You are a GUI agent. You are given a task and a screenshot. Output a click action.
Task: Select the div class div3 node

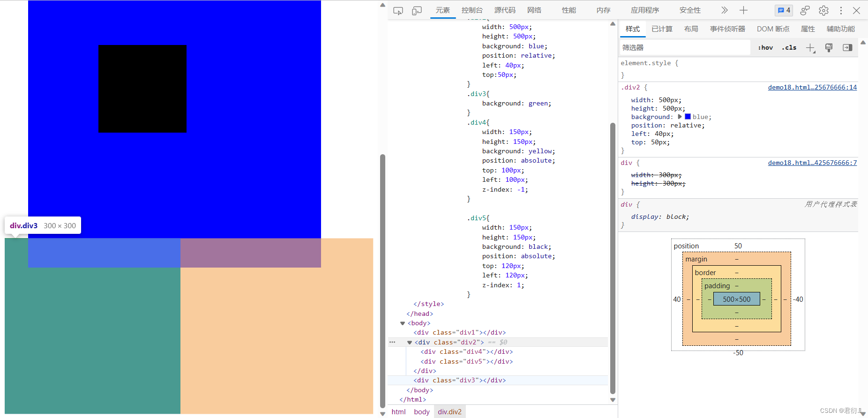459,381
